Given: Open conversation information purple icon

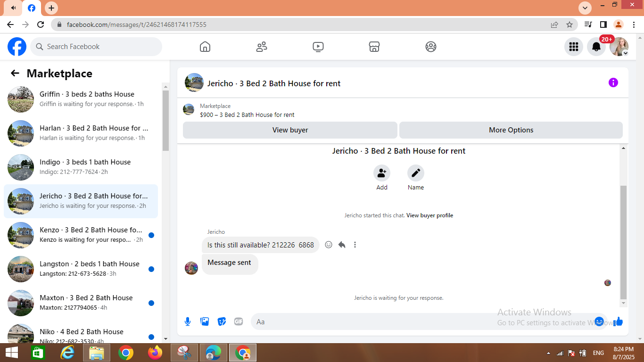Looking at the screenshot, I should click(x=613, y=83).
